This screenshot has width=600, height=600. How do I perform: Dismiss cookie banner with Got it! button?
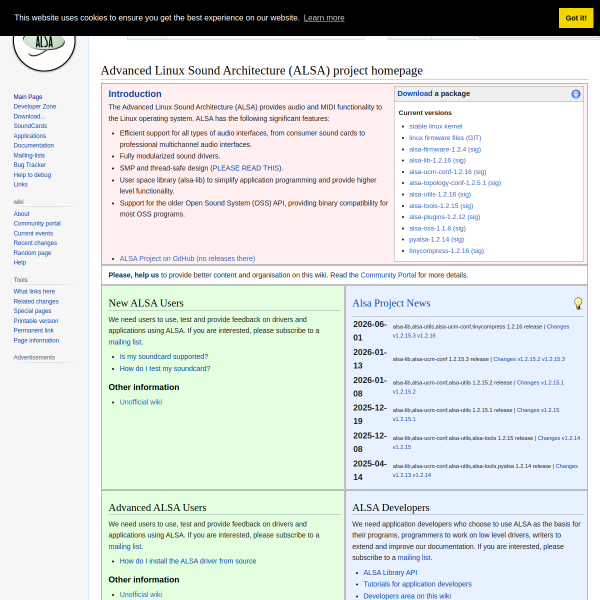[x=576, y=18]
